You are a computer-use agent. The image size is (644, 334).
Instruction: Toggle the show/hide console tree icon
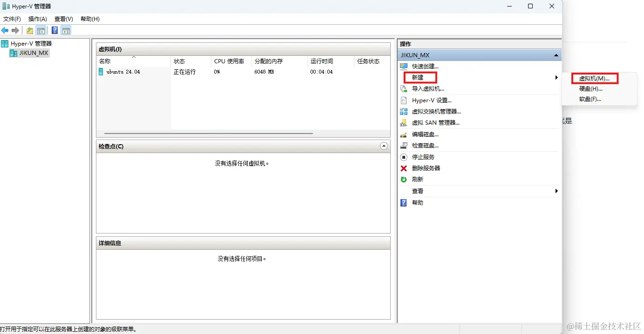coord(41,30)
